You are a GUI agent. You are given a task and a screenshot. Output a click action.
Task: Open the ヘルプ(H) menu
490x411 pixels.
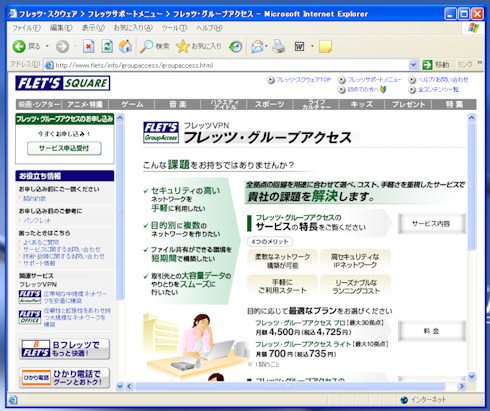point(209,28)
